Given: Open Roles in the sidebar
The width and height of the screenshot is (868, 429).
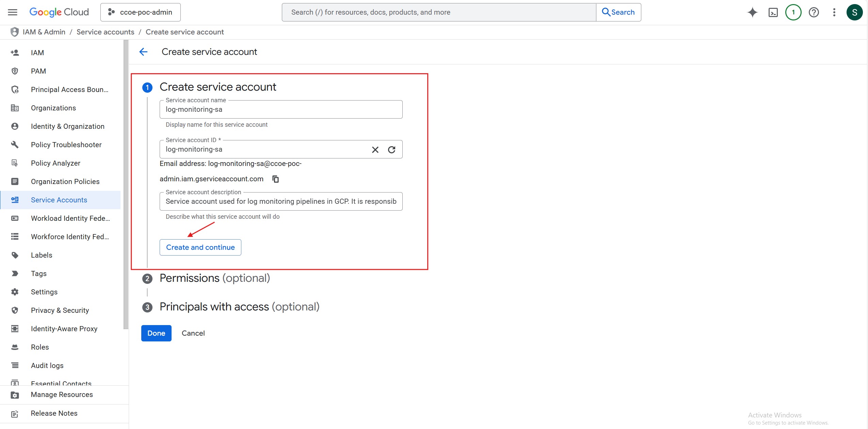Looking at the screenshot, I should (40, 347).
